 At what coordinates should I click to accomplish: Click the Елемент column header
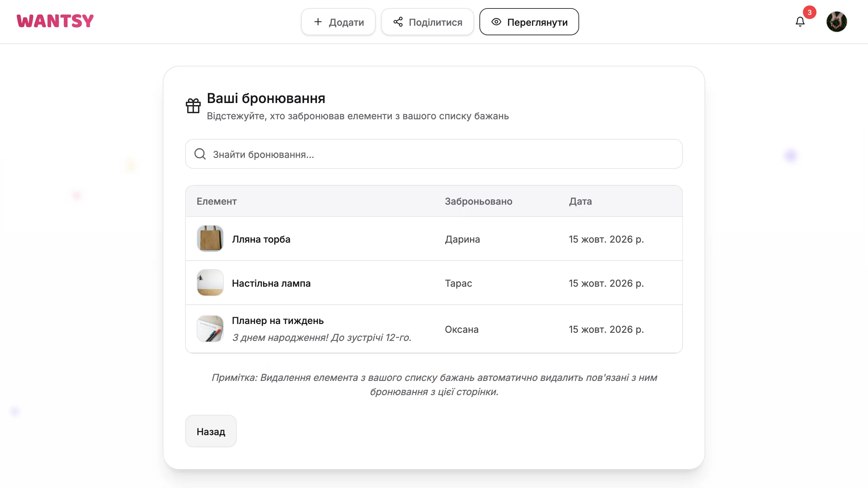tap(217, 201)
